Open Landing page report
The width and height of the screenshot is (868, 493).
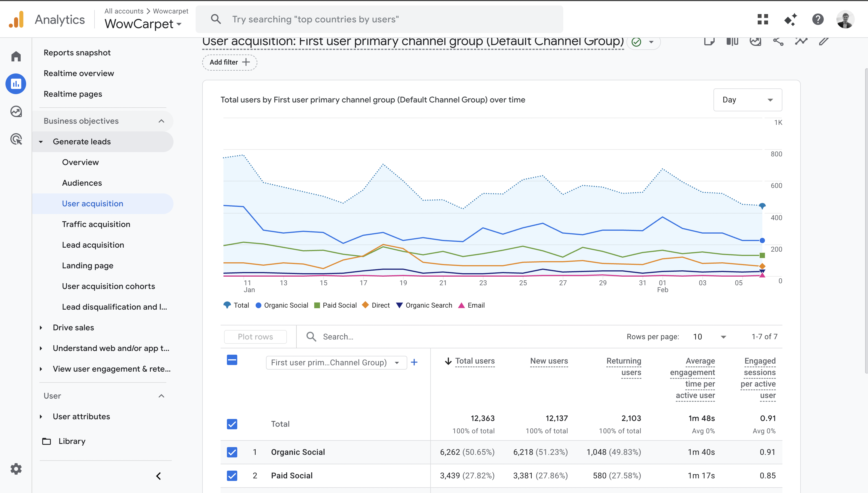[87, 265]
